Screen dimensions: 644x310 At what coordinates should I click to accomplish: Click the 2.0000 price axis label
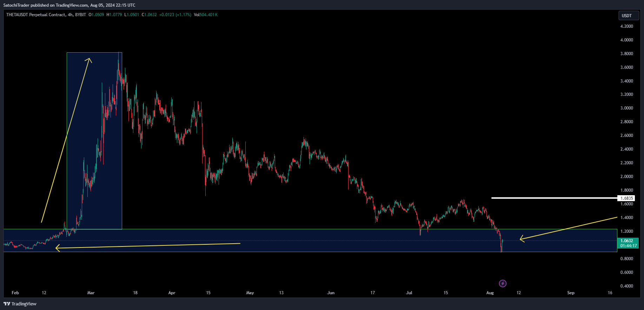click(627, 177)
